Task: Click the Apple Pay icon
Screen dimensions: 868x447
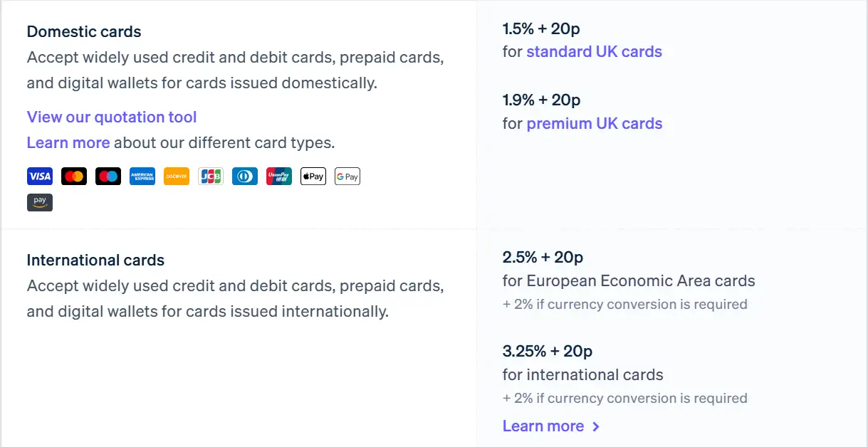Action: coord(313,177)
